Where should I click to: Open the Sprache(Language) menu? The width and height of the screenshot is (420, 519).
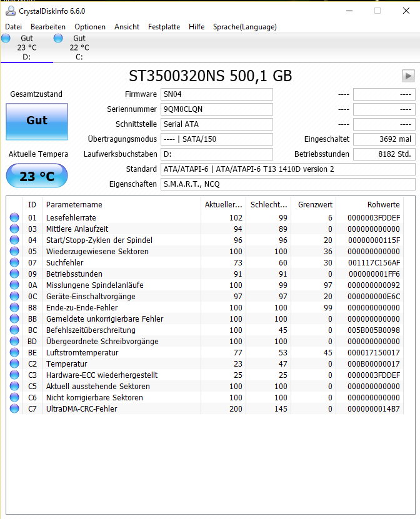245,27
